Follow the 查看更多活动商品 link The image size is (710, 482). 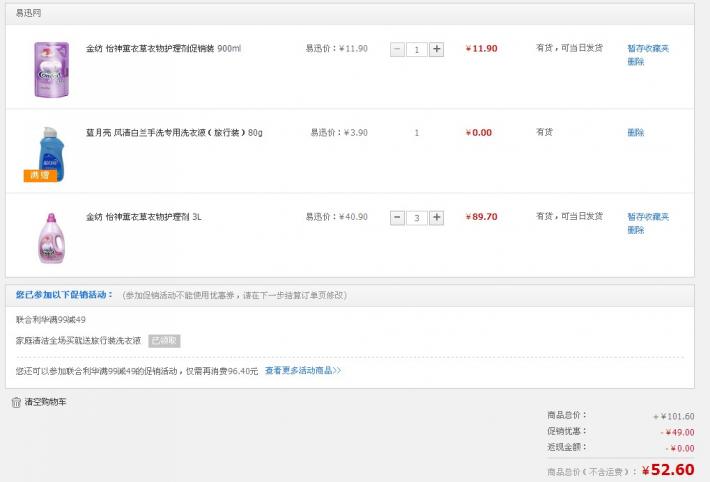[303, 370]
